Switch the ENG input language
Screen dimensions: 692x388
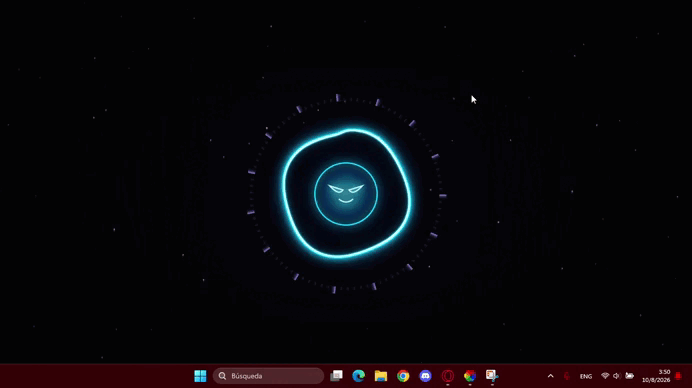pyautogui.click(x=586, y=376)
